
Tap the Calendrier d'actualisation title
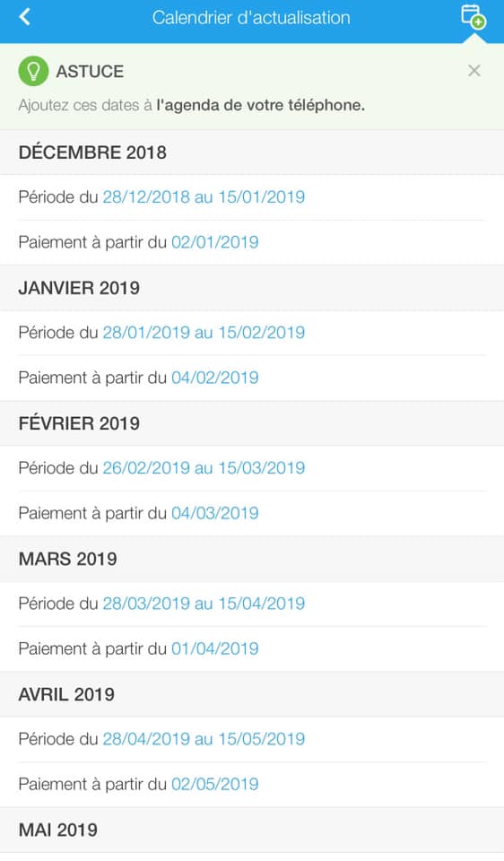coord(251,18)
